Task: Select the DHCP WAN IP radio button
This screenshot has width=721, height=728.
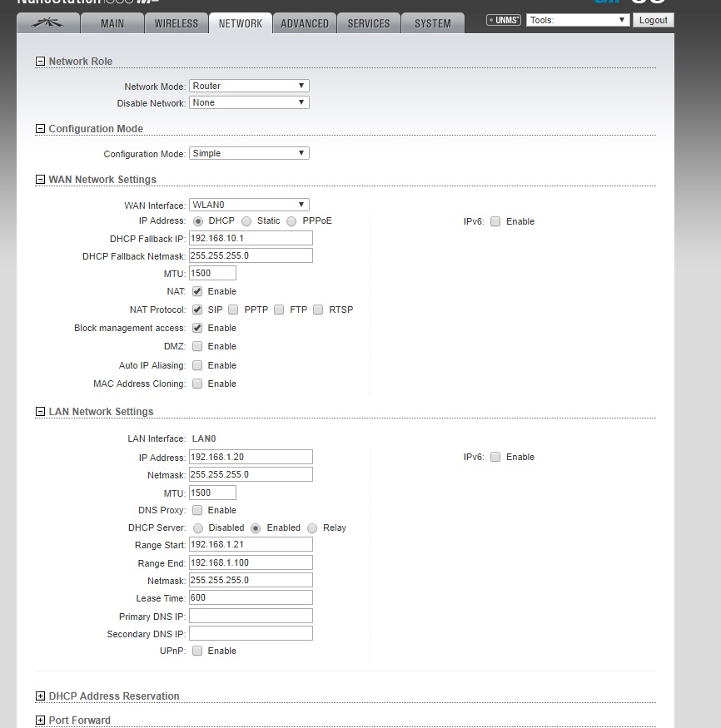Action: [198, 221]
